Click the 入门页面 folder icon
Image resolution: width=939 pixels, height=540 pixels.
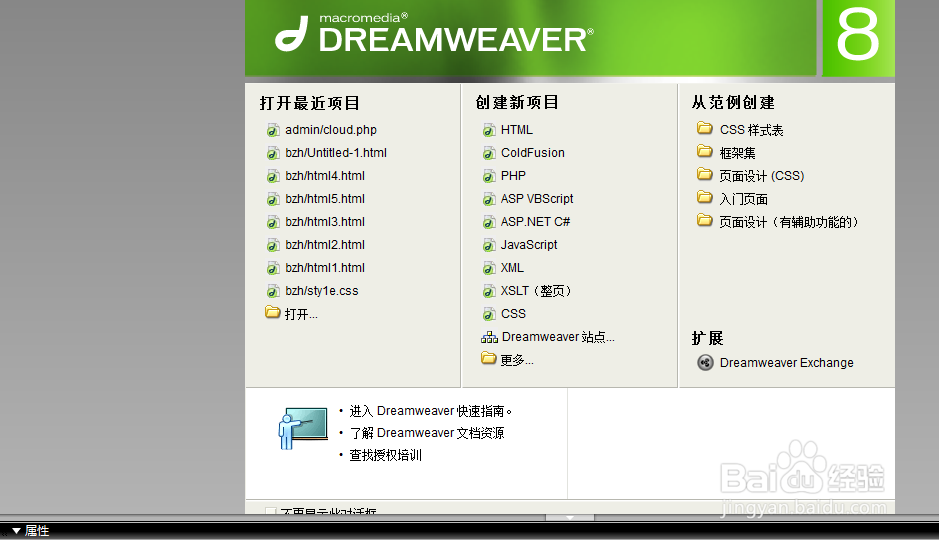pyautogui.click(x=704, y=197)
